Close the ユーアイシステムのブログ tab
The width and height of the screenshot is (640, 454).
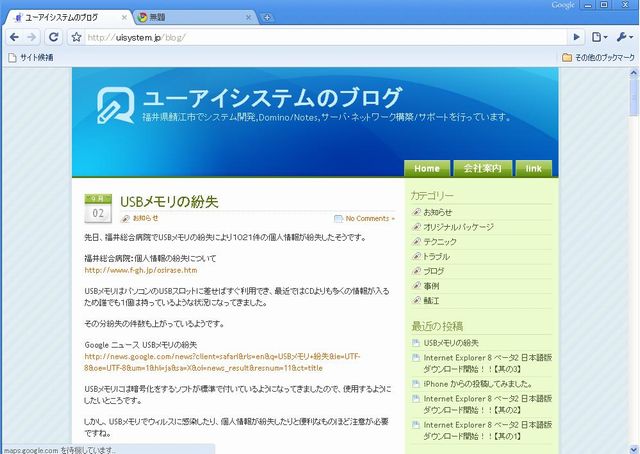point(124,17)
